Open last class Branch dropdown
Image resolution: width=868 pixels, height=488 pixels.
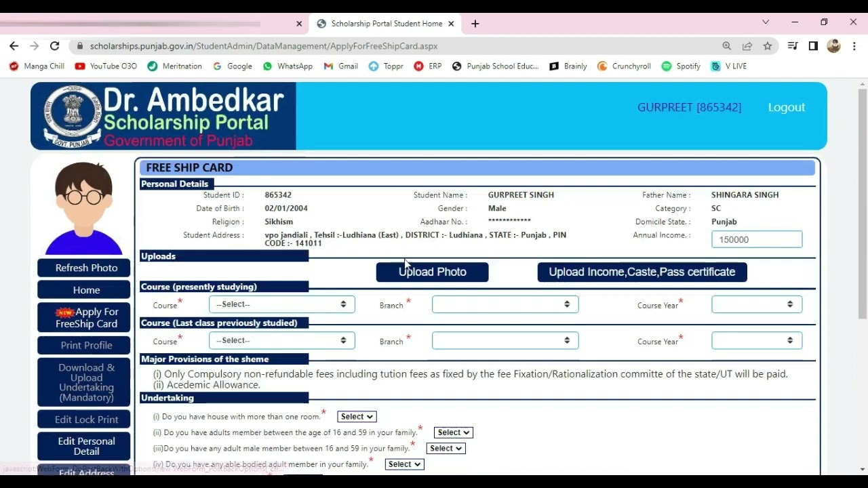tap(505, 340)
